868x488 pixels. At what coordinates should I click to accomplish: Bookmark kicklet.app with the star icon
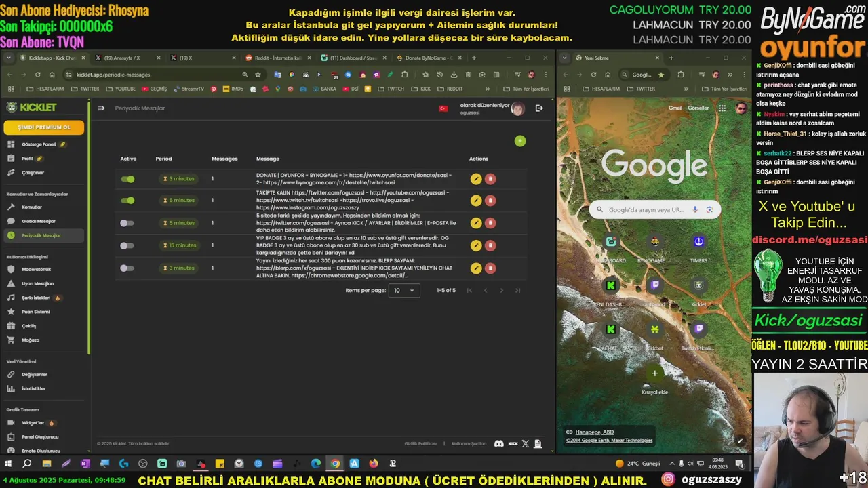click(x=258, y=75)
